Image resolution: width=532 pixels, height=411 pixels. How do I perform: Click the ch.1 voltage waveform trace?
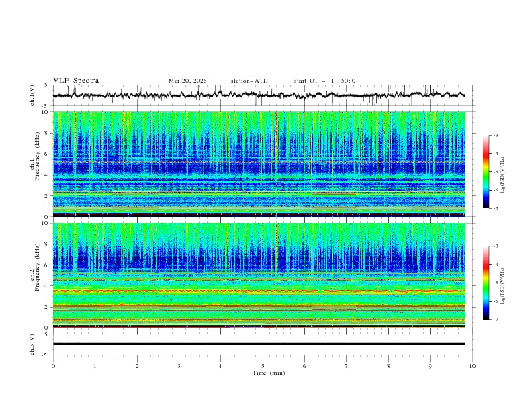coord(259,95)
